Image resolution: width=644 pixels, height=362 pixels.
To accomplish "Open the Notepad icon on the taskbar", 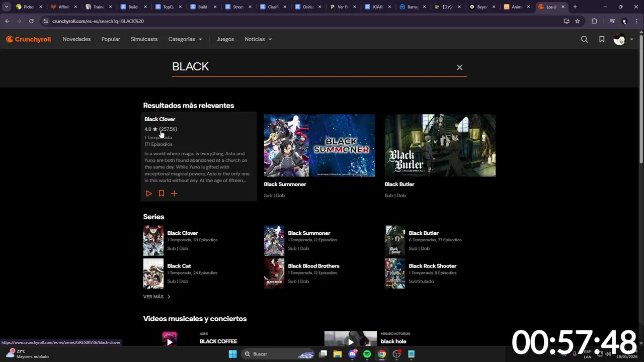I will (x=411, y=354).
